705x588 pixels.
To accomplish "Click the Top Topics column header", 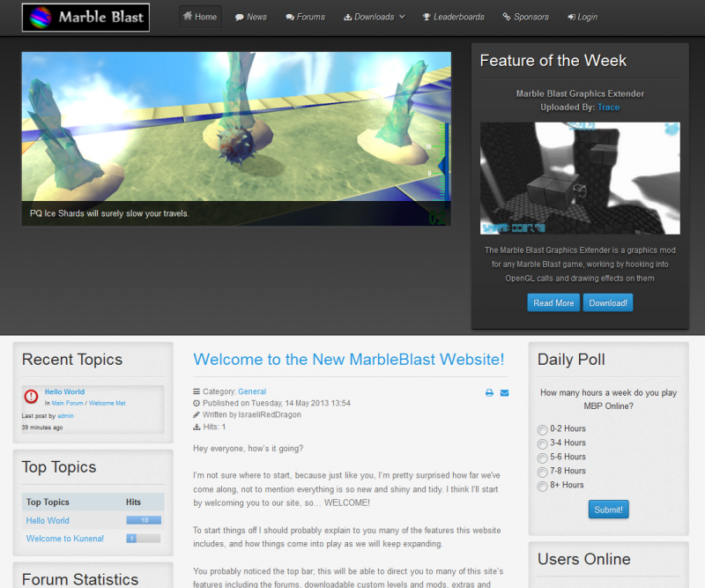I will pyautogui.click(x=48, y=502).
